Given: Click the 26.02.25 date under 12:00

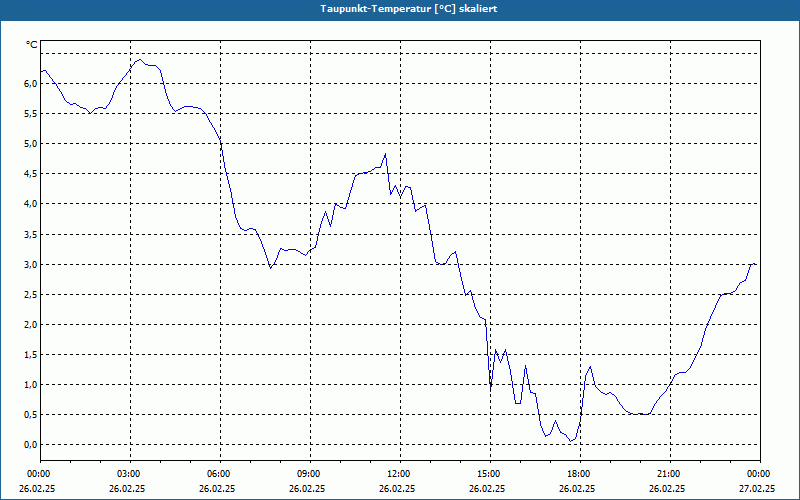Looking at the screenshot, I should (x=397, y=488).
